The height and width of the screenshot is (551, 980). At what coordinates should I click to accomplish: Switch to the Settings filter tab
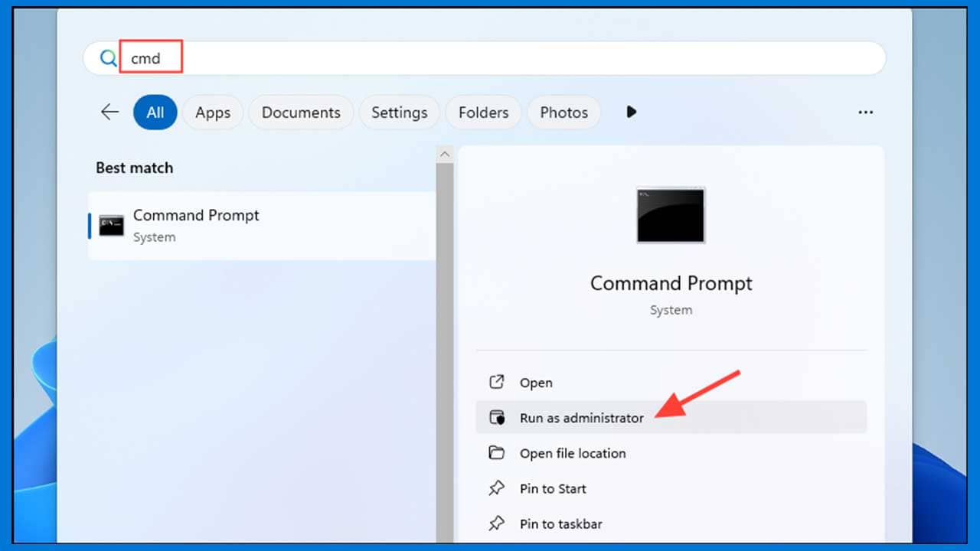(x=399, y=112)
